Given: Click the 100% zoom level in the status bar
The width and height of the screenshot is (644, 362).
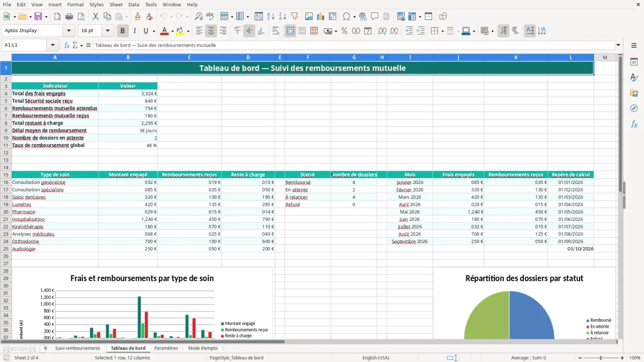Looking at the screenshot, I should 634,358.
